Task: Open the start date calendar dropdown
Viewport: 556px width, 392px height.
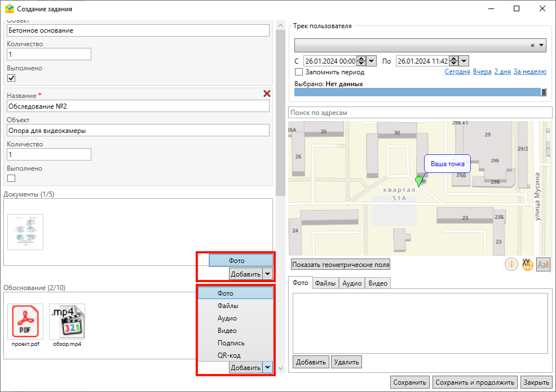Action: (372, 61)
